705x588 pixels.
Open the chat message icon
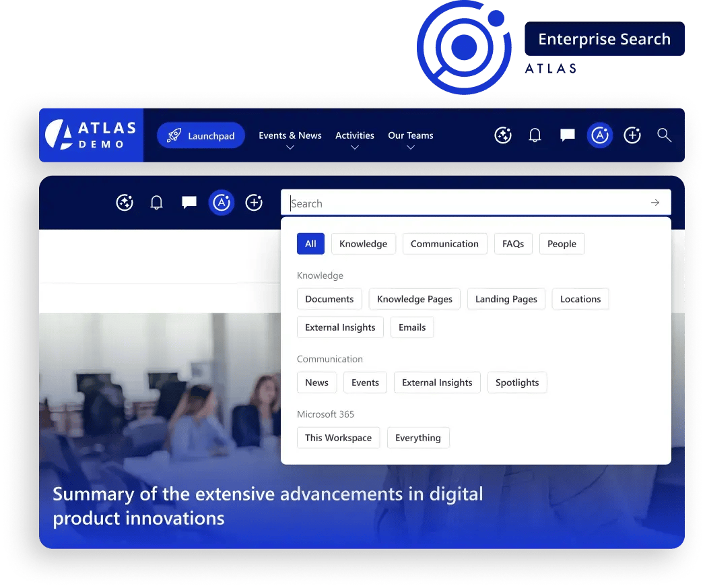567,135
